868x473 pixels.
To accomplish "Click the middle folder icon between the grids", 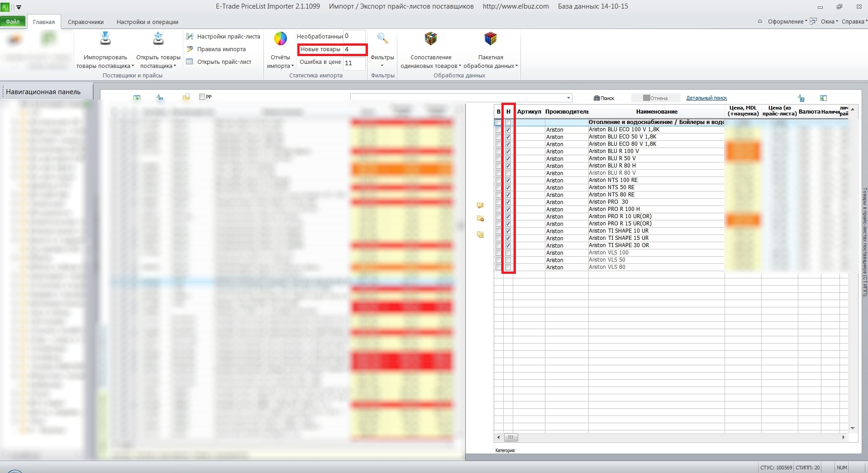I will 480,219.
